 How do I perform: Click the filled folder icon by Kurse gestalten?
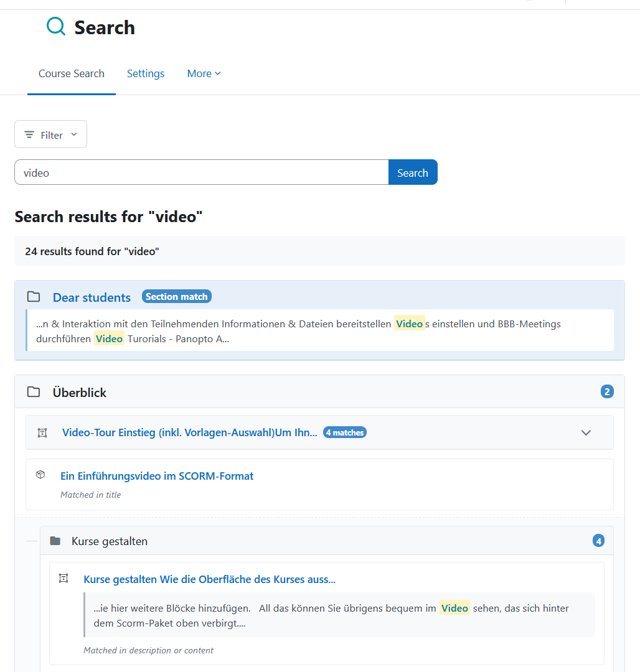pyautogui.click(x=55, y=541)
